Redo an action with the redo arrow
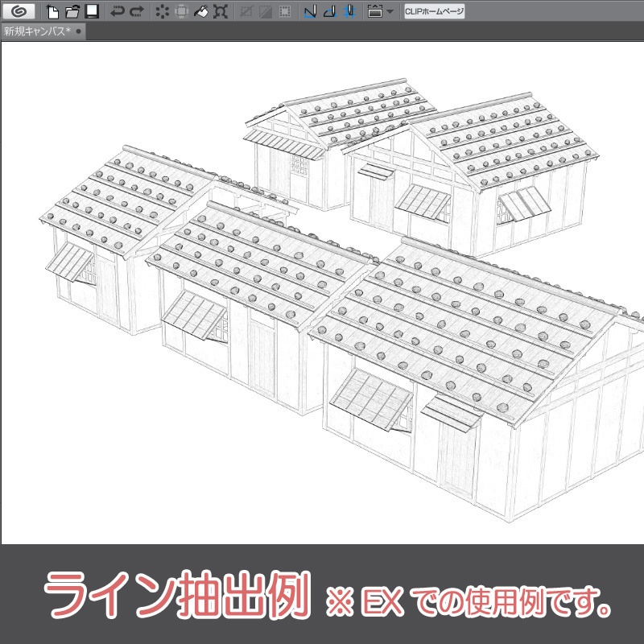The height and width of the screenshot is (644, 644). click(x=135, y=10)
